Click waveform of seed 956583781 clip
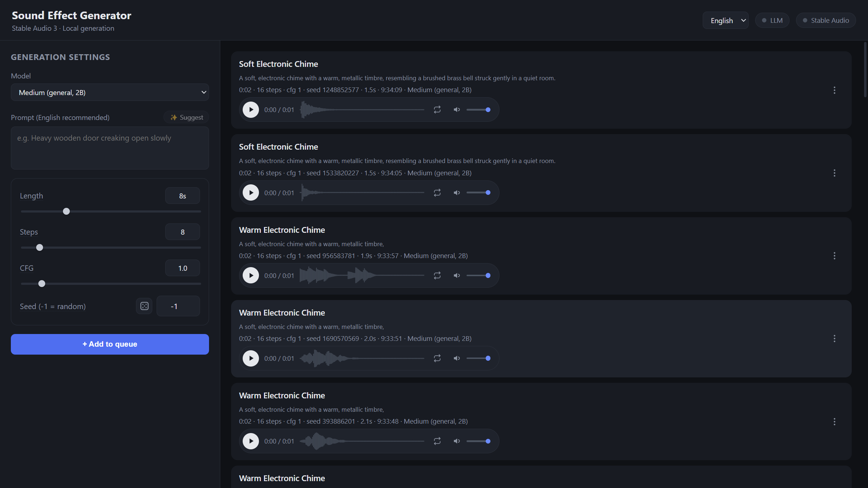This screenshot has height=488, width=868. click(362, 275)
